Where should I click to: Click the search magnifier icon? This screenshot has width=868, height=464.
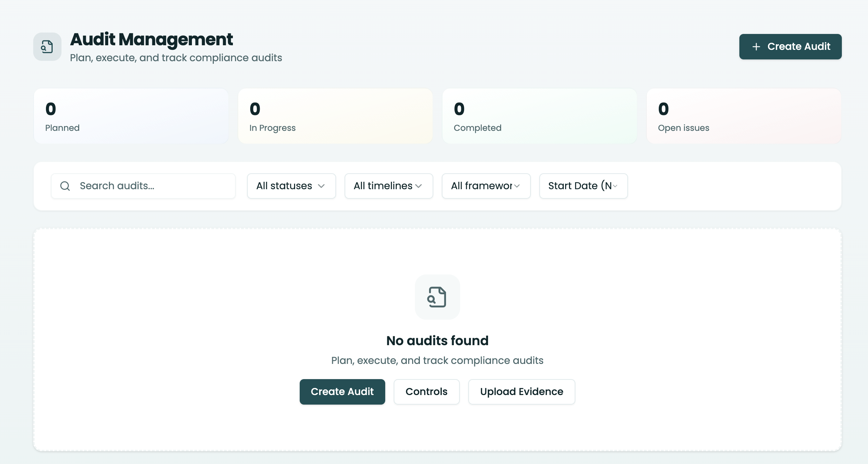pos(65,186)
